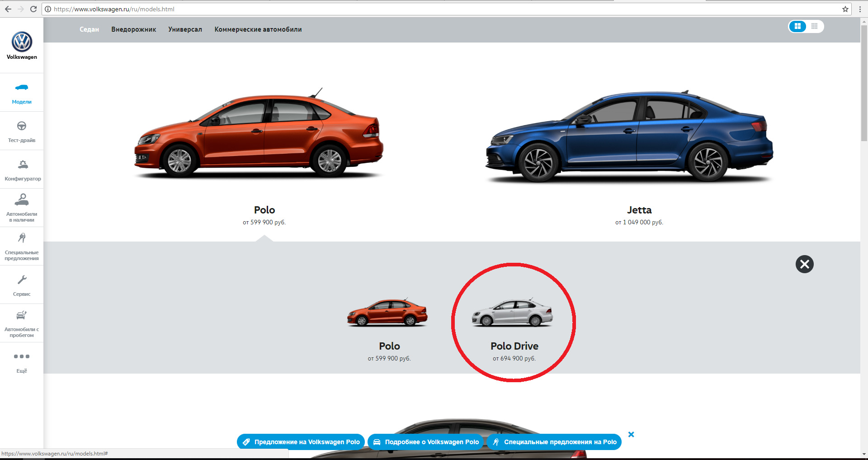This screenshot has width=868, height=460.
Task: Open Автомобили с пробегом icon
Action: pyautogui.click(x=22, y=315)
